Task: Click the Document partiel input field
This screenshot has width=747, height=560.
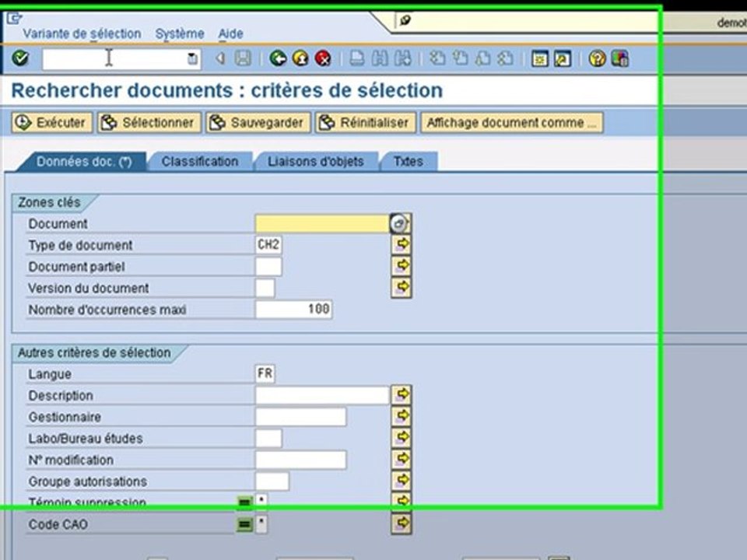Action: pos(268,266)
